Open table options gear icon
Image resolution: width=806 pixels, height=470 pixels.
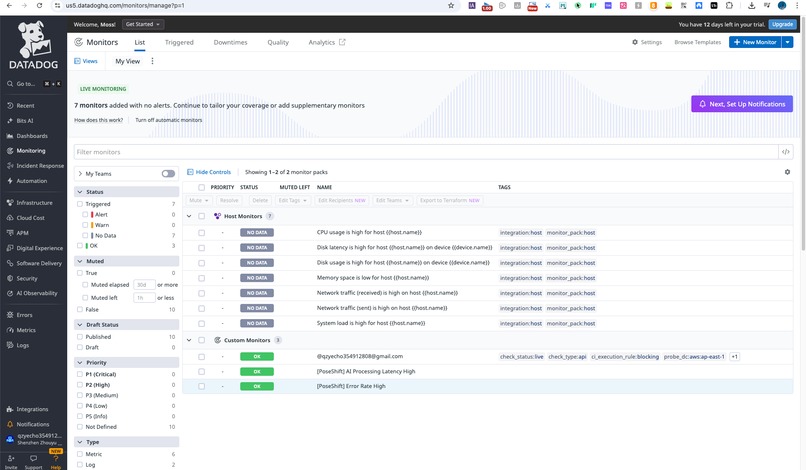[787, 172]
